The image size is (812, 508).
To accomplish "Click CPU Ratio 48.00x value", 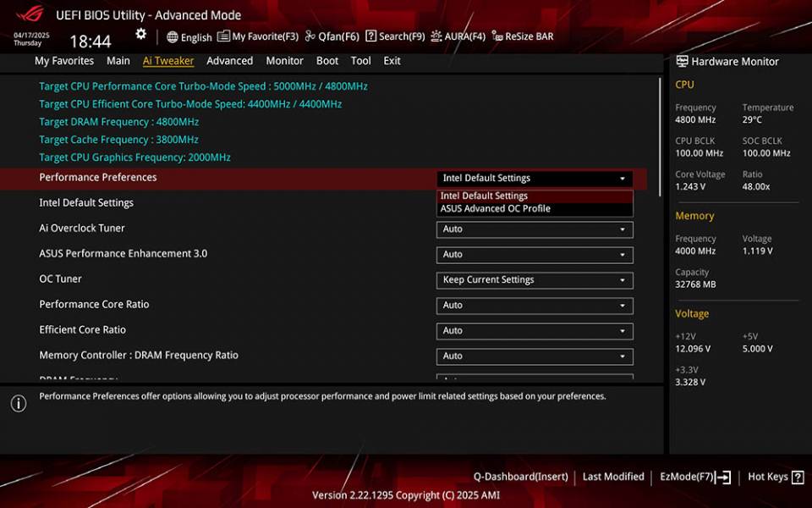I will [x=756, y=186].
